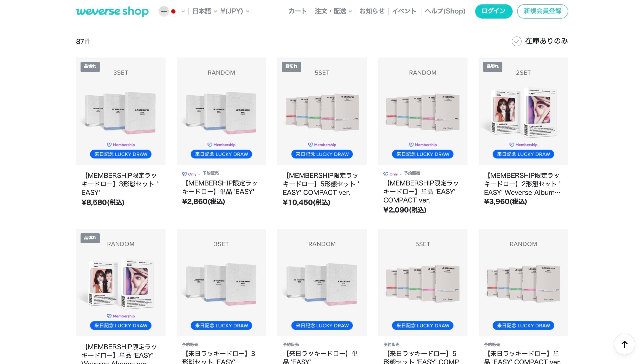This screenshot has height=364, width=644.
Task: Open the ¥2,090 RANDOM COMPACT membership thumbnail
Action: pyautogui.click(x=423, y=111)
